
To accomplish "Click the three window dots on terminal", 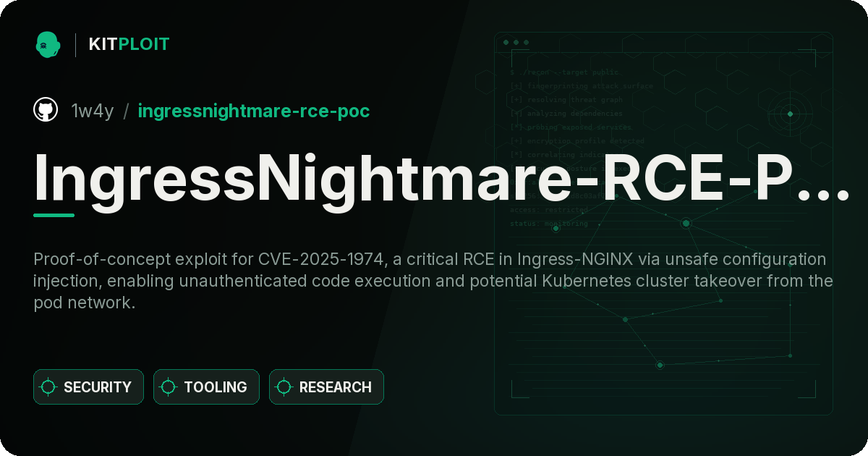I will tap(516, 43).
